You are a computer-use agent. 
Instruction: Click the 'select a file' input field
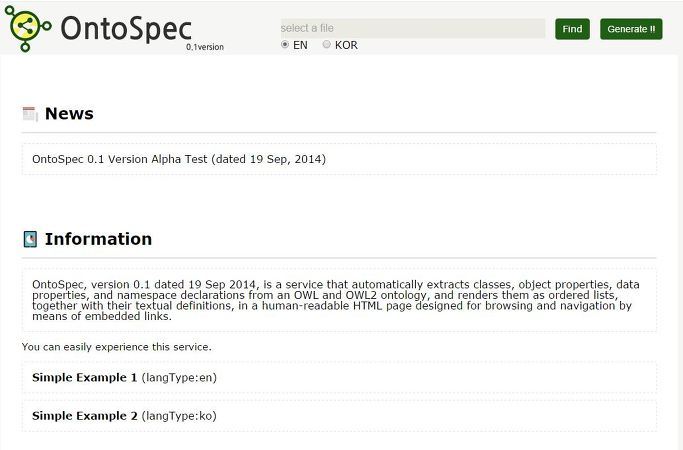pyautogui.click(x=412, y=28)
